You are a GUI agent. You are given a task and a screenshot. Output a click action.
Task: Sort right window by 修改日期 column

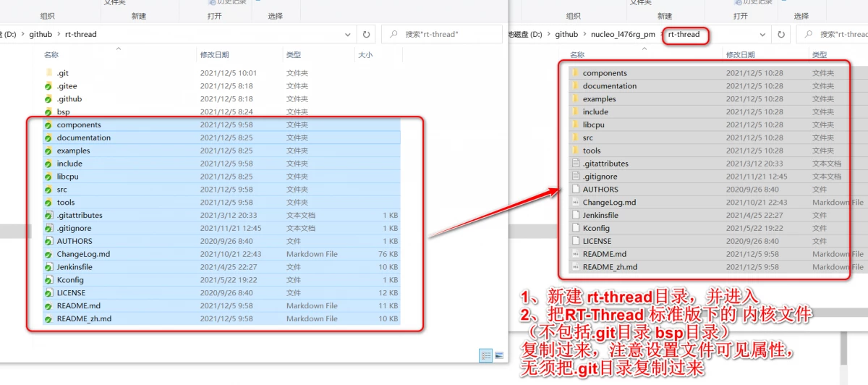click(741, 55)
